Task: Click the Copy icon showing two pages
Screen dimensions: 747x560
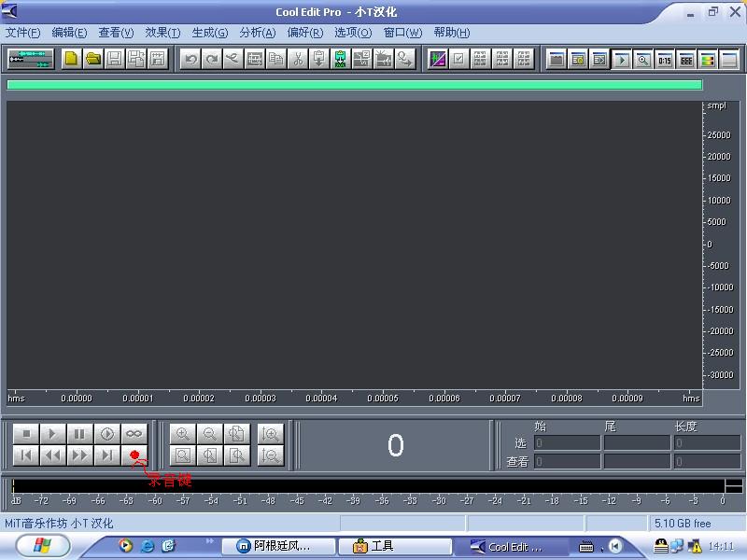Action: pyautogui.click(x=276, y=59)
